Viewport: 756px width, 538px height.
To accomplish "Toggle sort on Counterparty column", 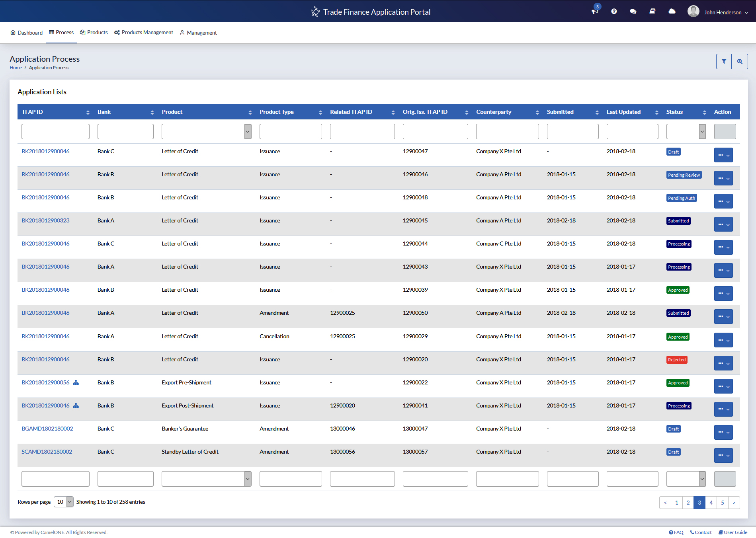I will coord(537,113).
